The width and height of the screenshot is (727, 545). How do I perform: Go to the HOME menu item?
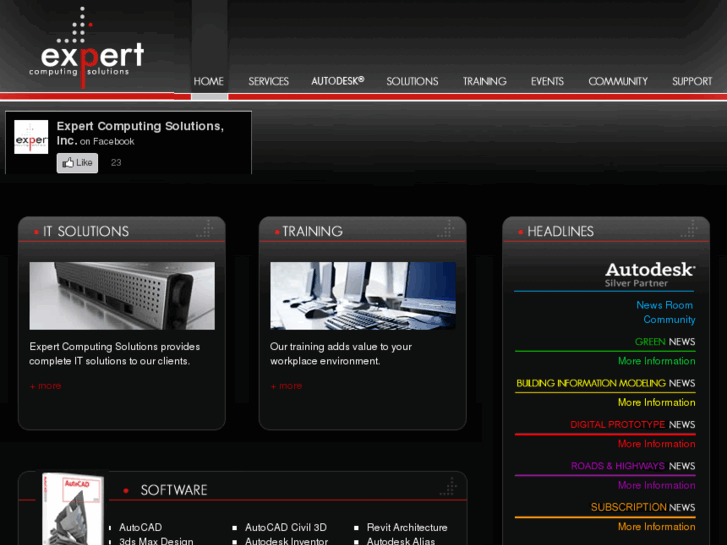click(209, 81)
